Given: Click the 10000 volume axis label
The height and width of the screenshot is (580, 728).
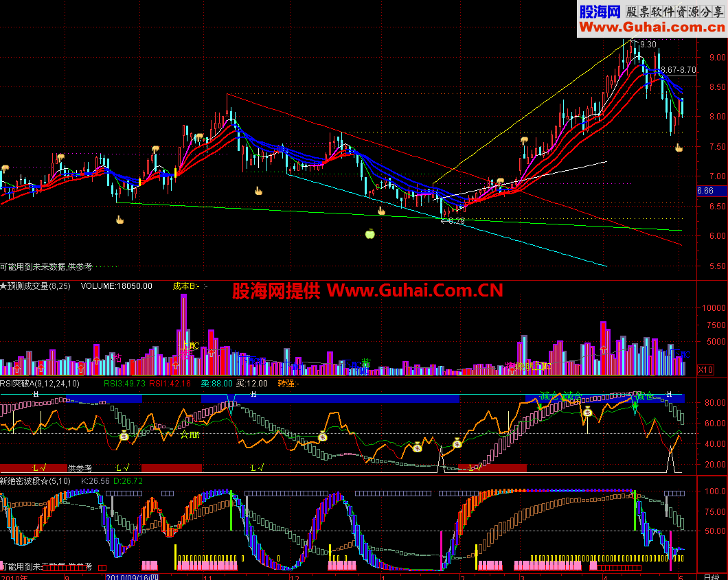Looking at the screenshot, I should pyautogui.click(x=714, y=308).
